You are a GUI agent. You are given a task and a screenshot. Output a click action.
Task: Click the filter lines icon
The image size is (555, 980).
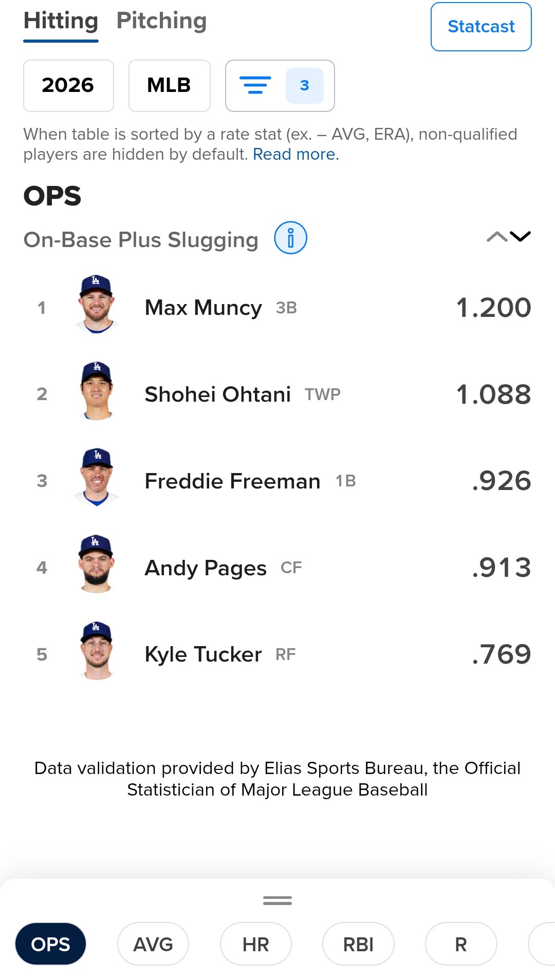(255, 85)
